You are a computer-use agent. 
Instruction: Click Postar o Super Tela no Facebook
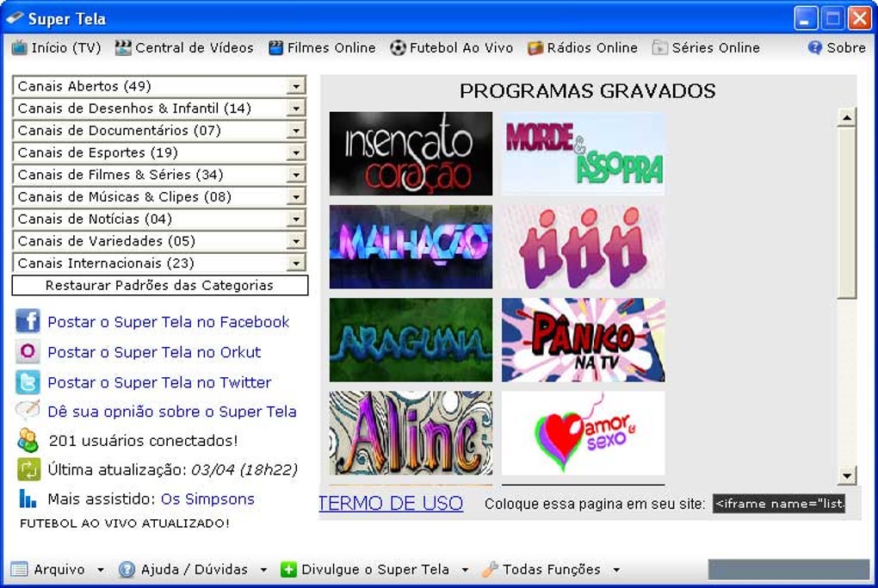tap(168, 322)
